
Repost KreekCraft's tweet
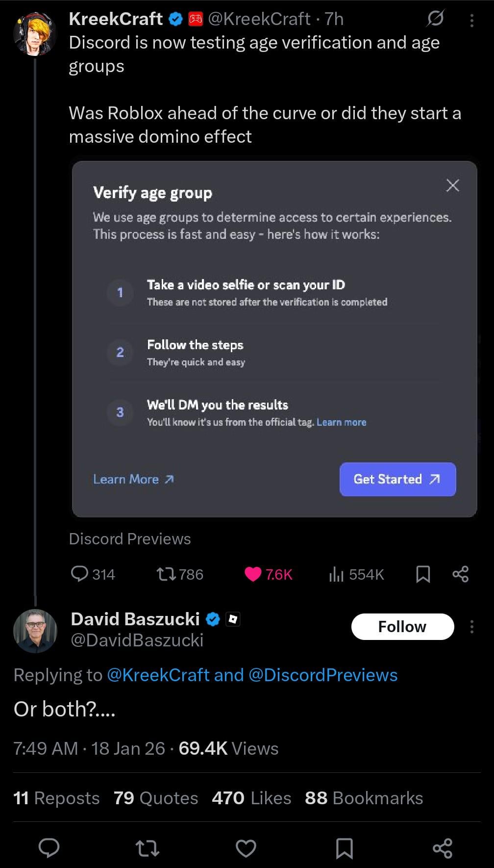pyautogui.click(x=166, y=574)
